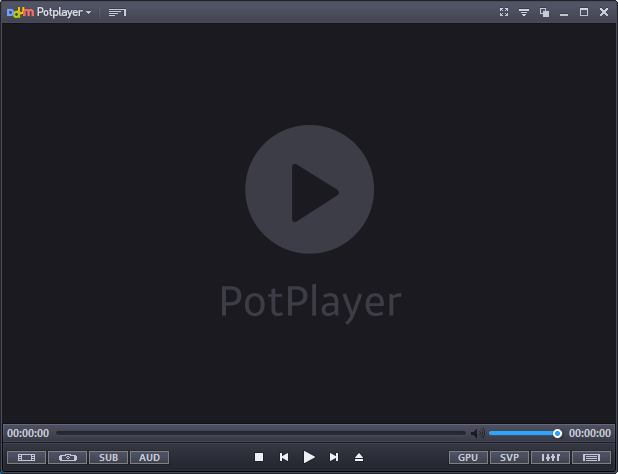
Task: Toggle fullscreen mode icon in title bar
Action: click(504, 12)
